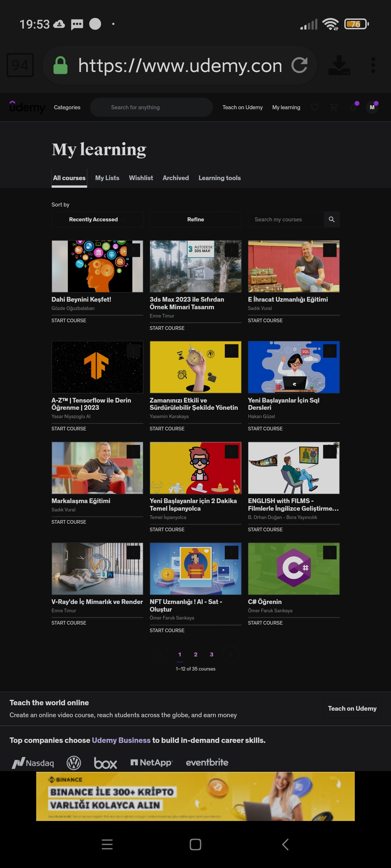The image size is (391, 868).
Task: Open My learning in the header
Action: (x=286, y=107)
